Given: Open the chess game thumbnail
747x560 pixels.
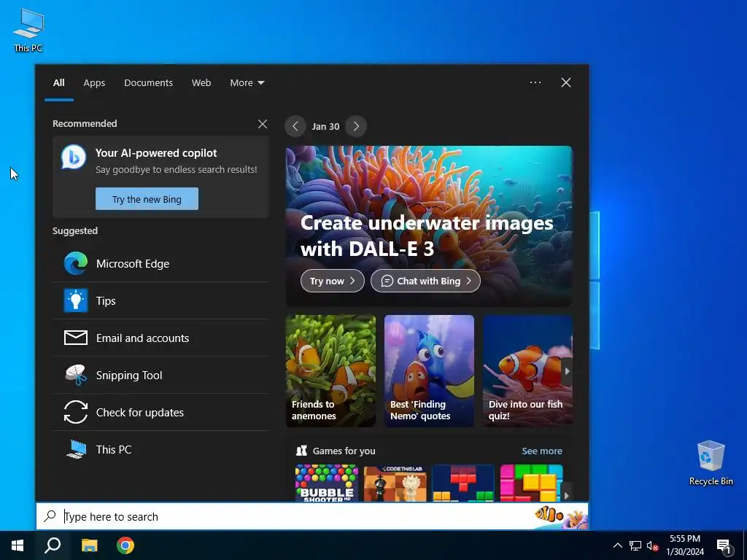Looking at the screenshot, I should [x=395, y=483].
